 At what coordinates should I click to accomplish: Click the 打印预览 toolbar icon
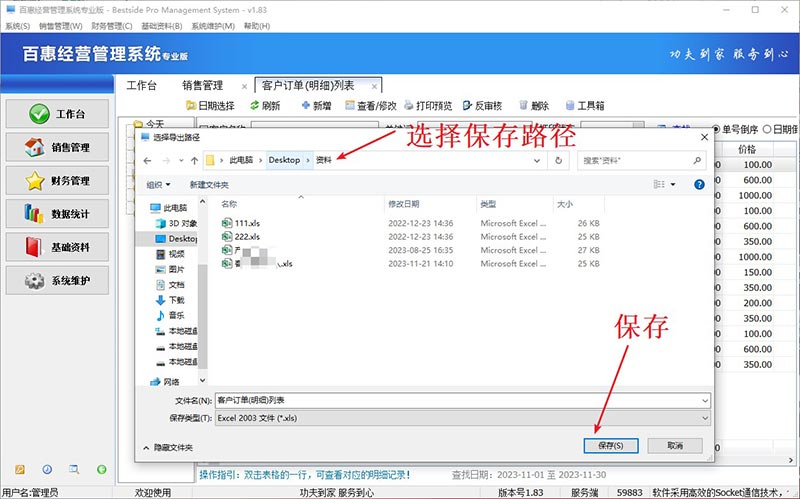[428, 106]
